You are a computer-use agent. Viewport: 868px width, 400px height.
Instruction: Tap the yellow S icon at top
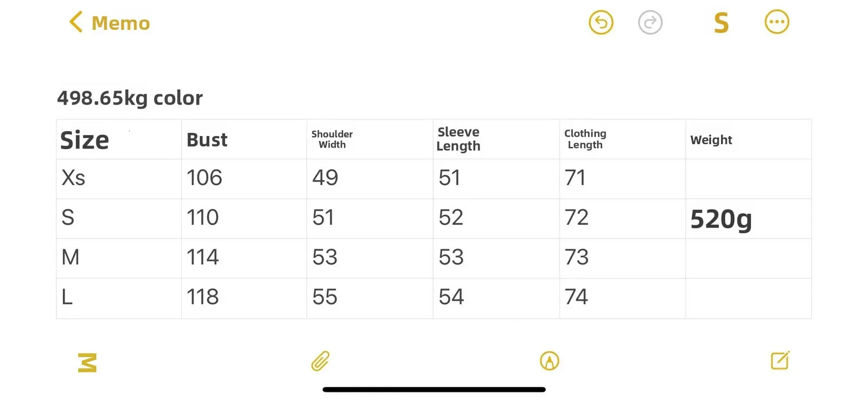coord(721,23)
